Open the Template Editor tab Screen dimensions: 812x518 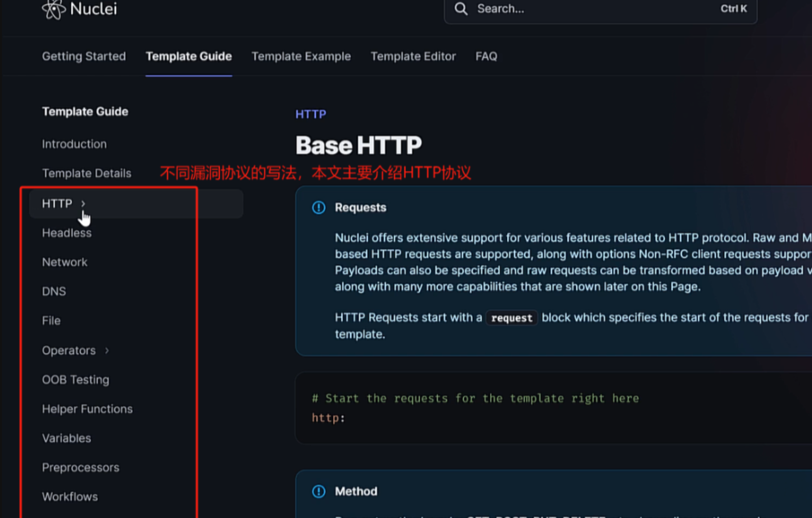(413, 56)
